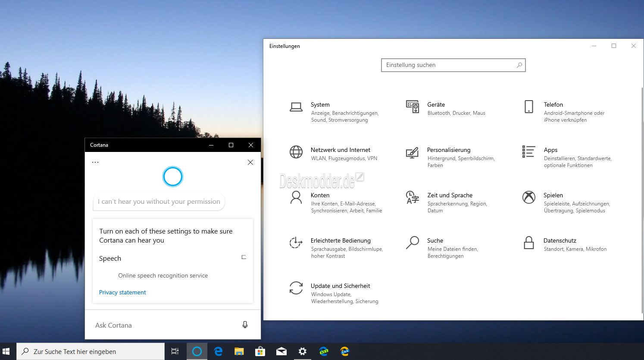Select the "I can't hear you" message bubble

(x=159, y=202)
